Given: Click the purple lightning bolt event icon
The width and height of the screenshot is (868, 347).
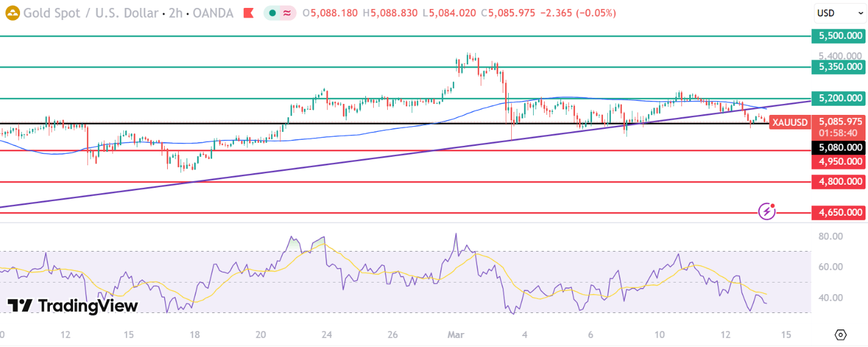Looking at the screenshot, I should click(x=767, y=211).
